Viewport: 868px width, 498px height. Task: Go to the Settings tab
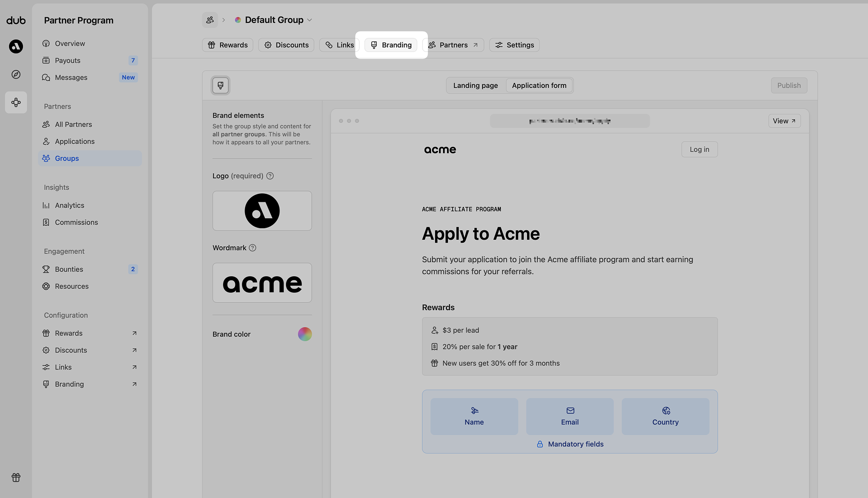[514, 45]
